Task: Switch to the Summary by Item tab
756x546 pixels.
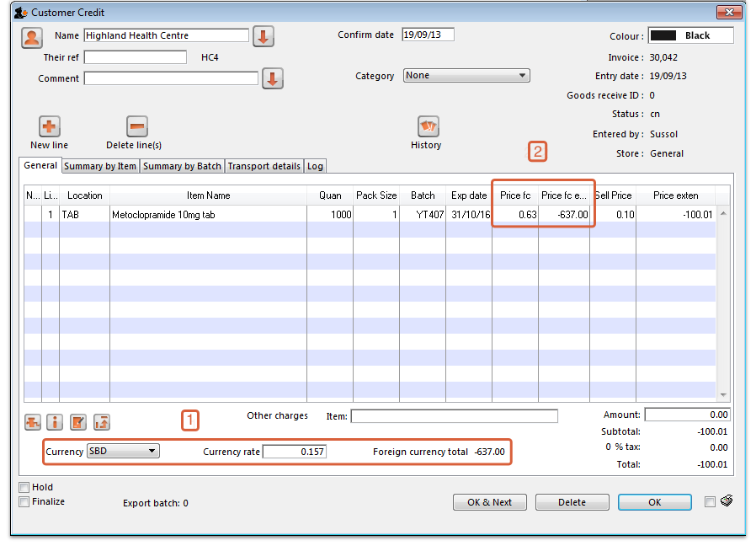Action: (x=100, y=166)
